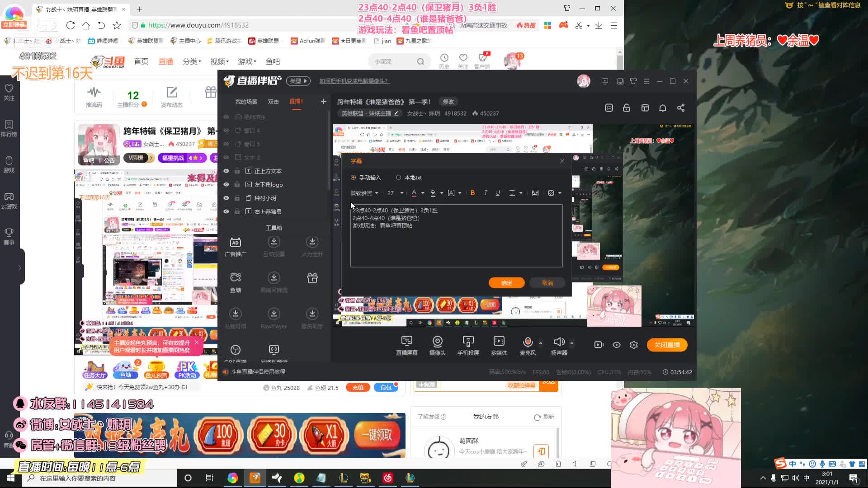The height and width of the screenshot is (488, 868).
Task: Switch to 我的场景 scene tab
Action: pos(246,102)
